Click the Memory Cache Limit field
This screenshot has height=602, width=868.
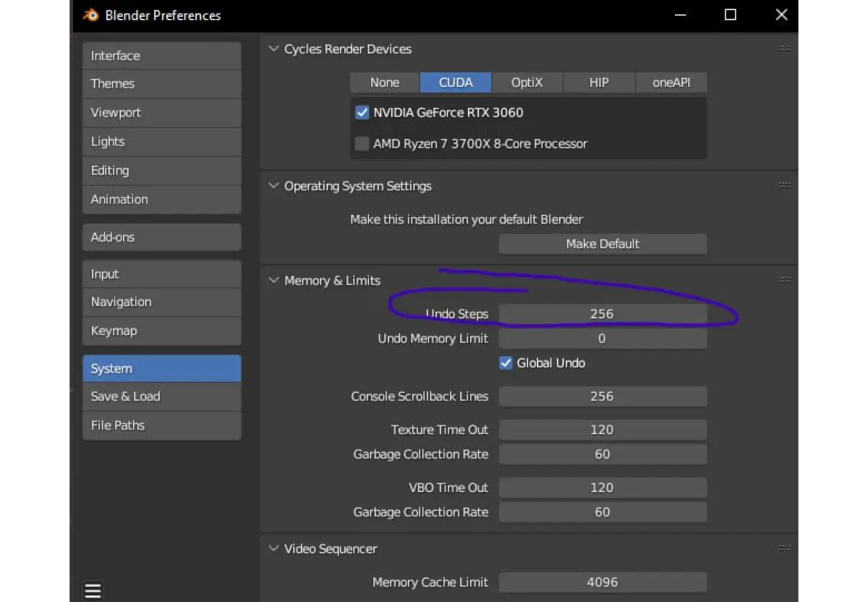[603, 582]
